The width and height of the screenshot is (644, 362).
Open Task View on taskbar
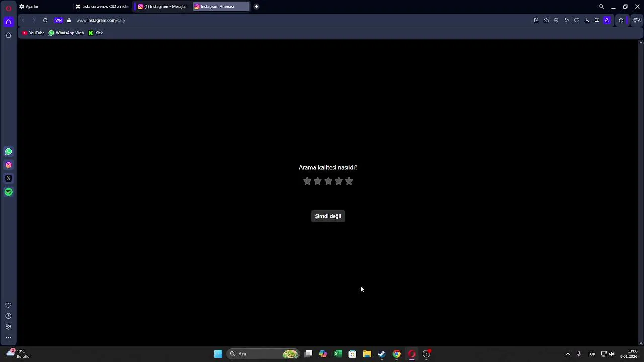[308, 354]
